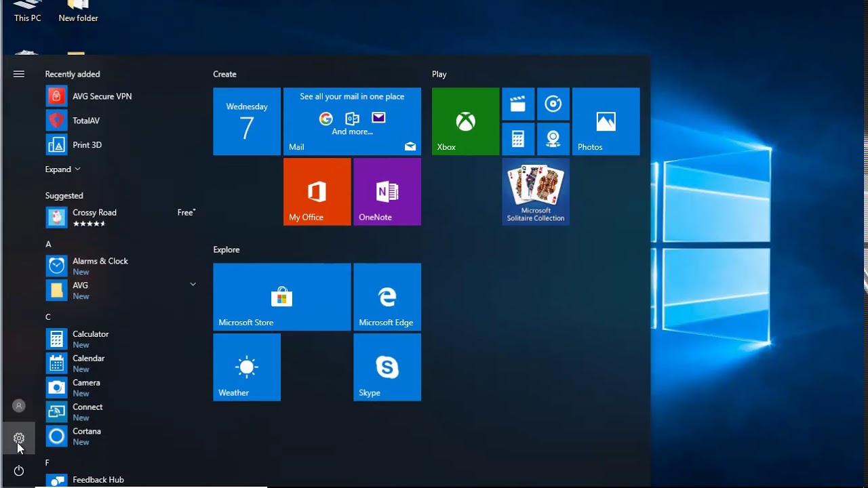
Task: Click the Power button icon
Action: (x=19, y=470)
